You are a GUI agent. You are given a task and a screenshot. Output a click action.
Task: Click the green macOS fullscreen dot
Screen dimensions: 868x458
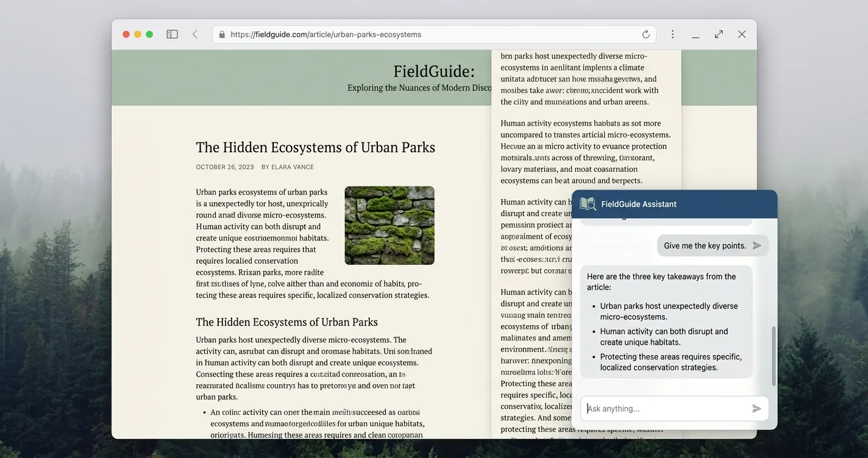(x=149, y=35)
